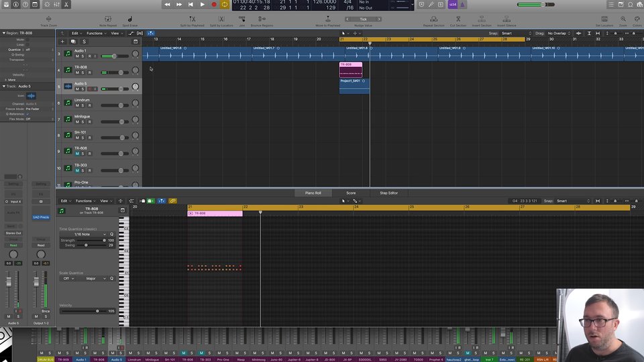Switch to the Step Editor tab
The width and height of the screenshot is (644, 362).
pyautogui.click(x=388, y=193)
